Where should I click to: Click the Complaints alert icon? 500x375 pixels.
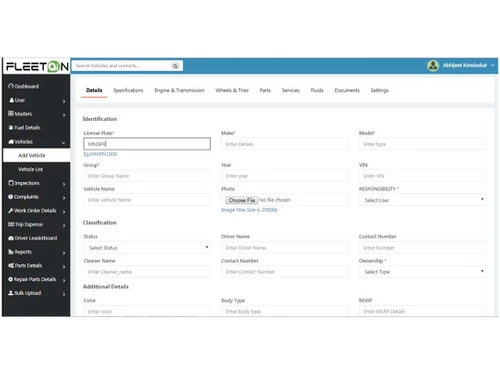tap(11, 197)
